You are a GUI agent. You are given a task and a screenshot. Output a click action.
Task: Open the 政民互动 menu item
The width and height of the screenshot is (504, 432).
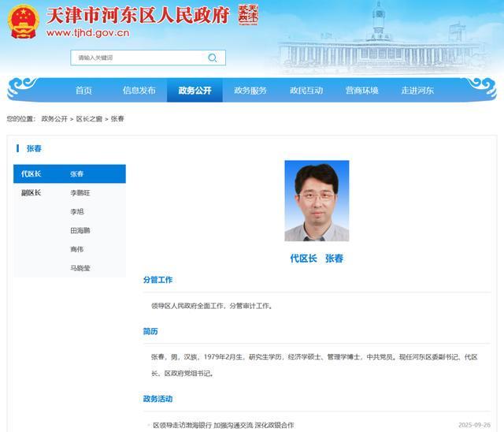pos(306,91)
